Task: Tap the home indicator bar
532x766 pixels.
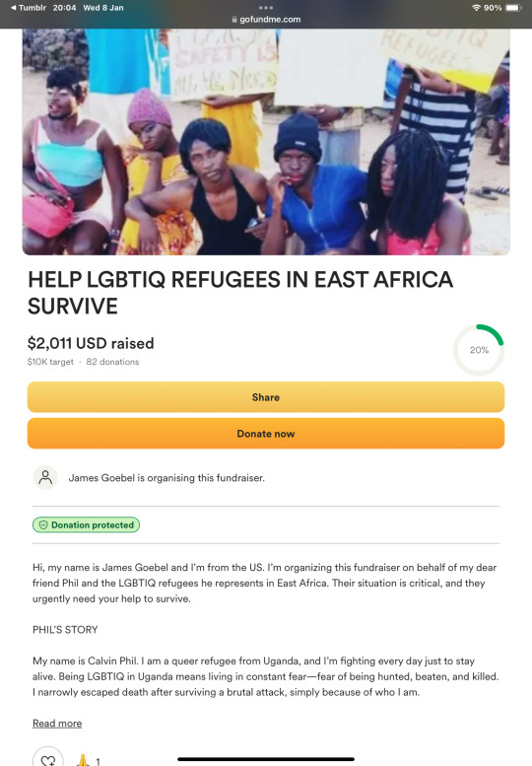Action: coord(266,759)
